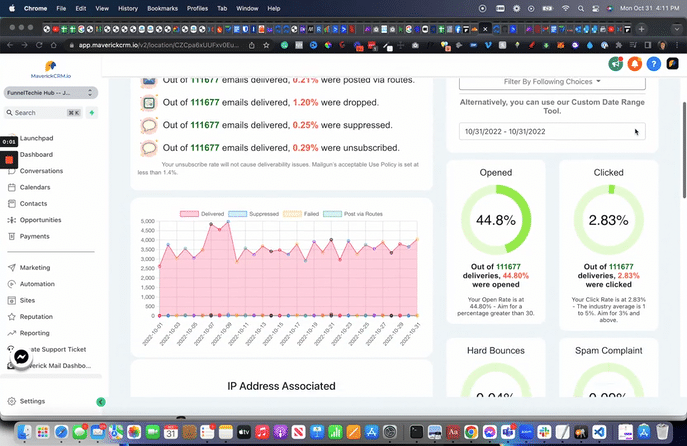Open the blue help question-mark icon
The height and width of the screenshot is (446, 687).
coord(653,64)
